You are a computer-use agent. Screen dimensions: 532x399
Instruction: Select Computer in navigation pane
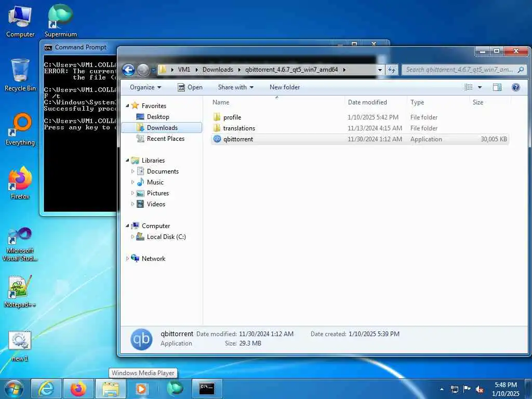pyautogui.click(x=156, y=226)
